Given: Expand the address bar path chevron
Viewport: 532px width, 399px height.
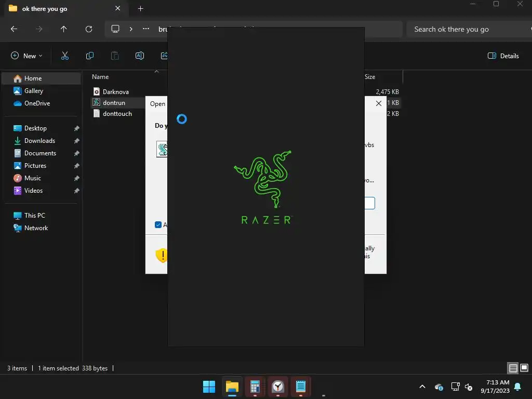Looking at the screenshot, I should 131,29.
